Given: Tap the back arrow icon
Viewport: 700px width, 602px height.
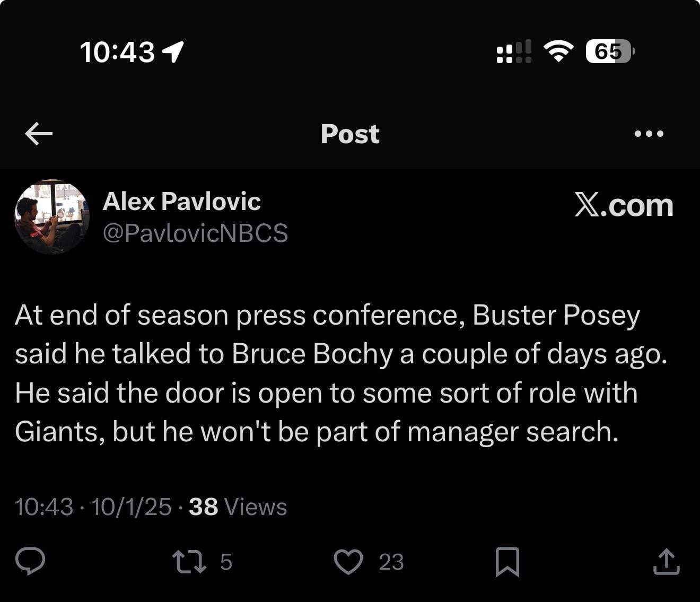Looking at the screenshot, I should tap(39, 133).
